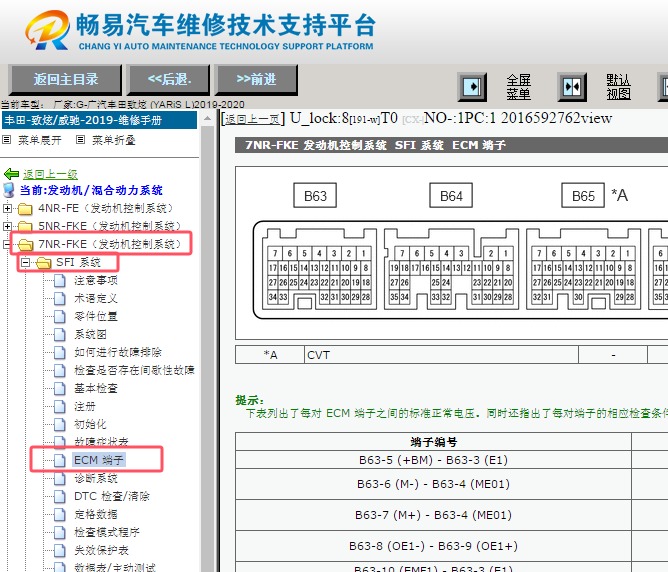
Task: Expand the 5NR-FKE tree node
Action: (7, 226)
